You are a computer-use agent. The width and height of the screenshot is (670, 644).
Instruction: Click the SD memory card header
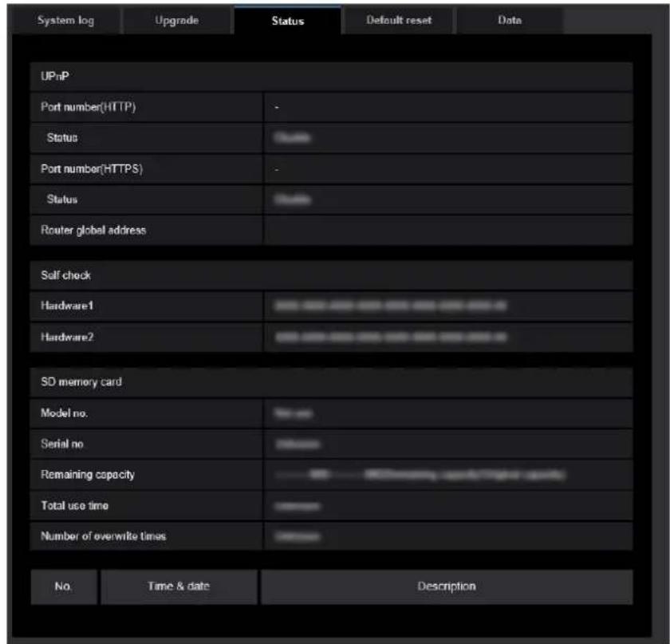[x=331, y=382]
